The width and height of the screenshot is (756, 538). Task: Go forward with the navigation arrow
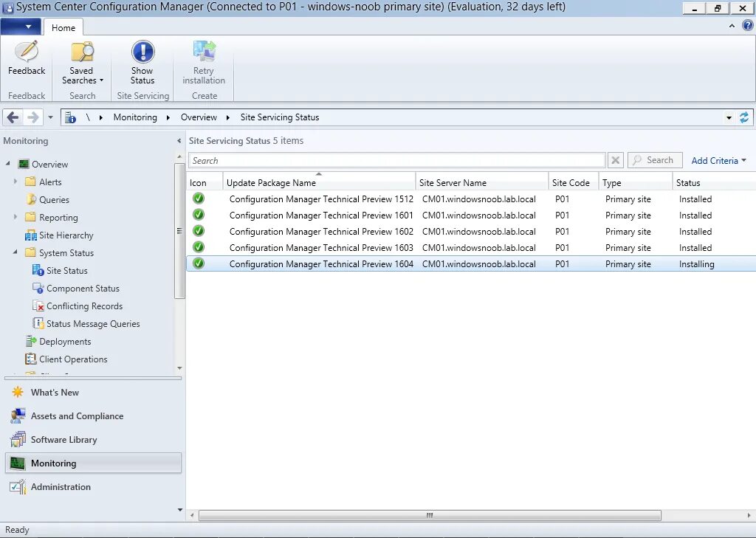[32, 117]
